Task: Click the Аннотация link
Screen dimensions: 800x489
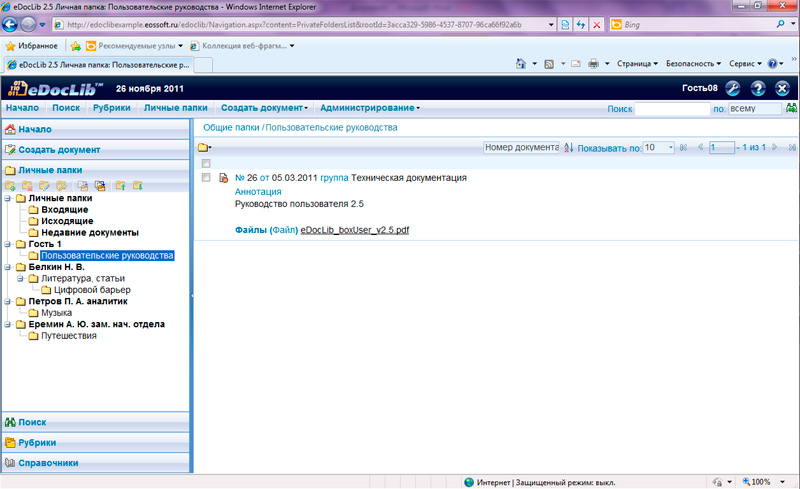Action: 258,191
